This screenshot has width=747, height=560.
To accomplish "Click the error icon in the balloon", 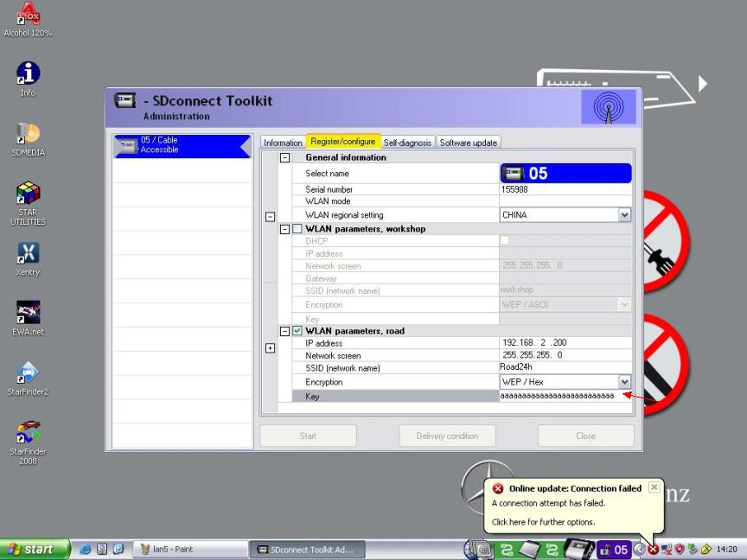I will point(498,488).
